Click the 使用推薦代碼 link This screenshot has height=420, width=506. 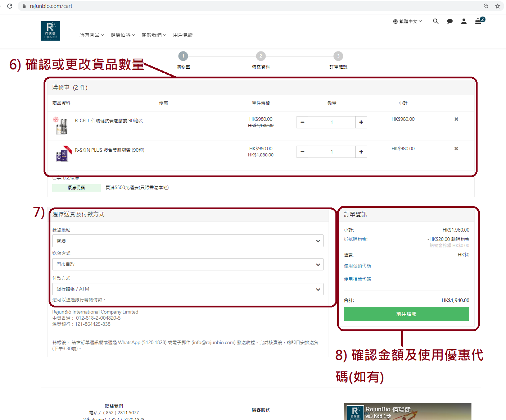coord(357,279)
